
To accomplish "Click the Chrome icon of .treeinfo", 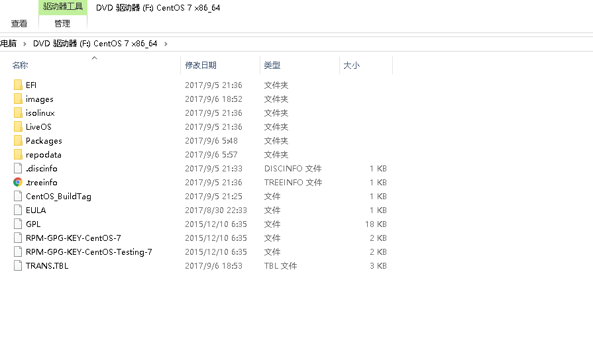I will tap(18, 183).
